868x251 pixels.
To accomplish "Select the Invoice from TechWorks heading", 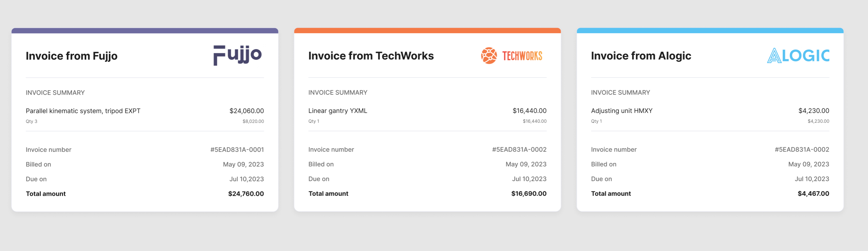I will coord(371,56).
